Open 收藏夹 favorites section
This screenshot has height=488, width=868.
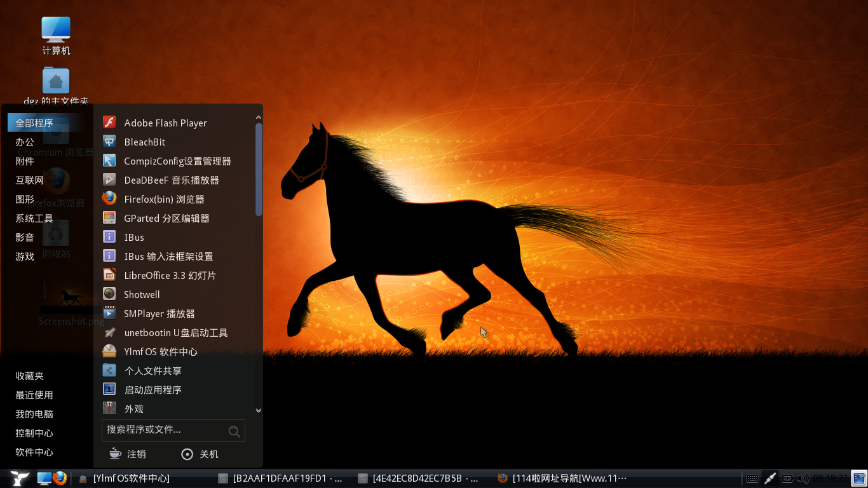coord(29,376)
